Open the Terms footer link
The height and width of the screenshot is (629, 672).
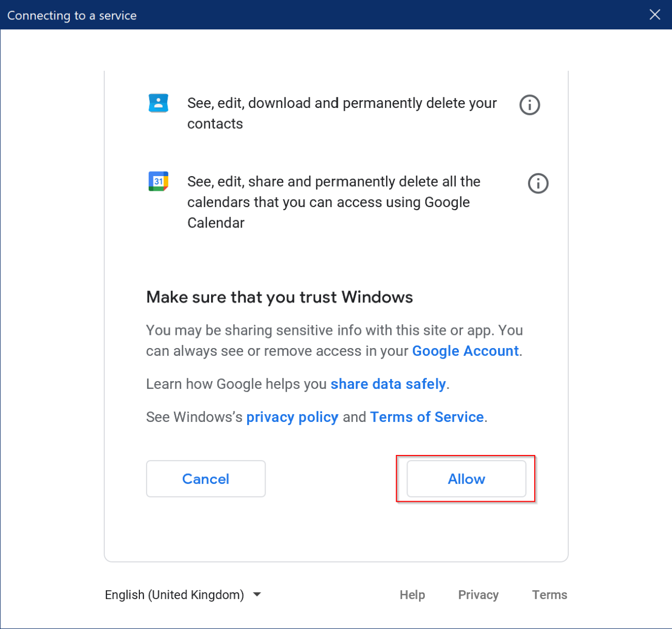pos(549,594)
